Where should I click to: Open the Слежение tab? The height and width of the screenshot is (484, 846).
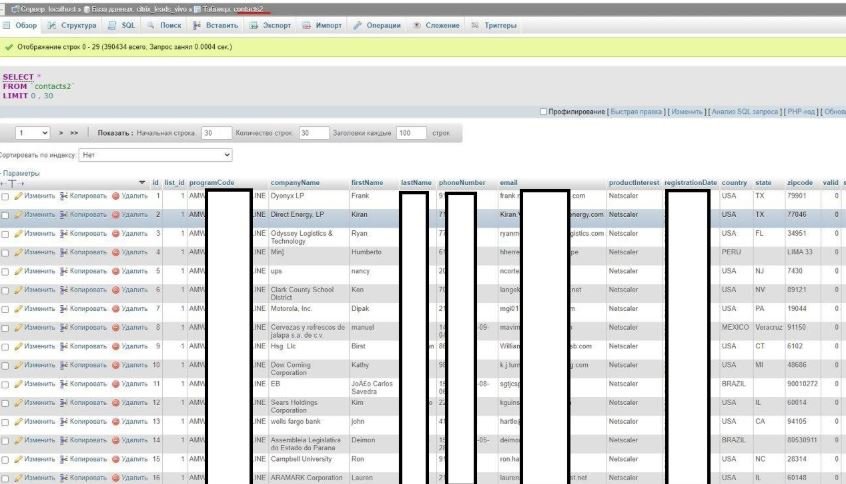(x=436, y=25)
